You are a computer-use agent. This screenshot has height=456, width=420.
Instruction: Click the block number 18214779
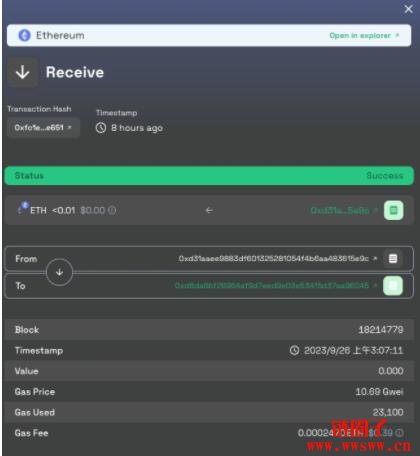click(381, 330)
